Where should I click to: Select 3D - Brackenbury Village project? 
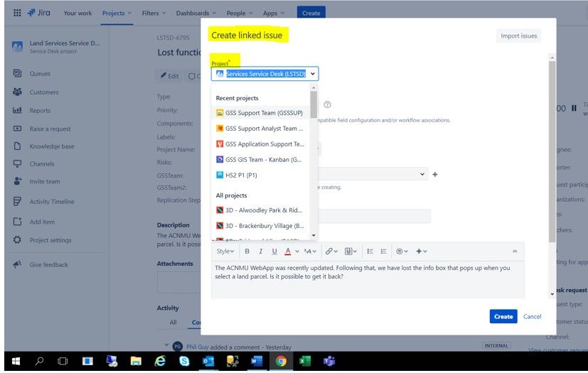[261, 226]
